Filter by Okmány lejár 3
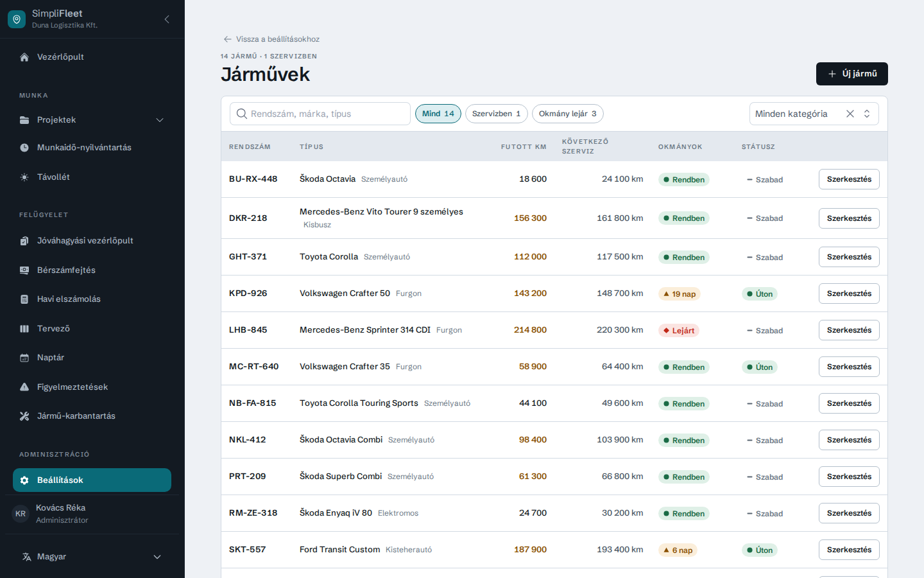This screenshot has height=578, width=924. (x=568, y=114)
